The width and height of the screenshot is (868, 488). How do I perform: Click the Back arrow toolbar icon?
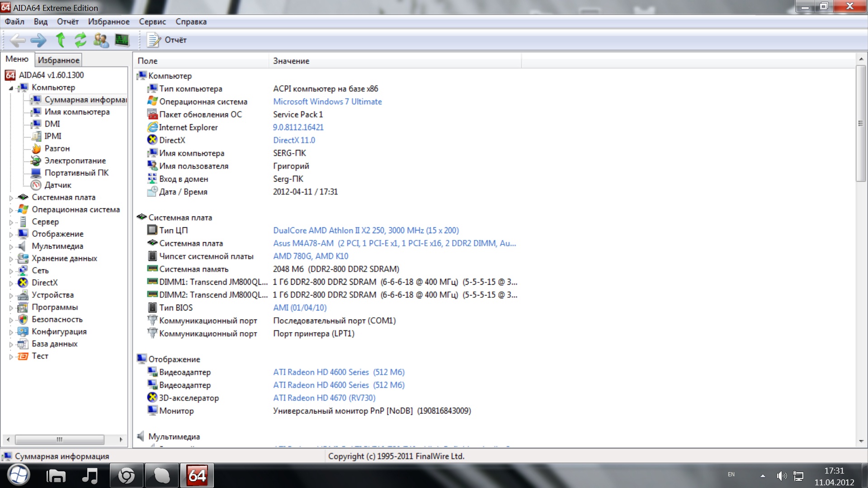(18, 40)
